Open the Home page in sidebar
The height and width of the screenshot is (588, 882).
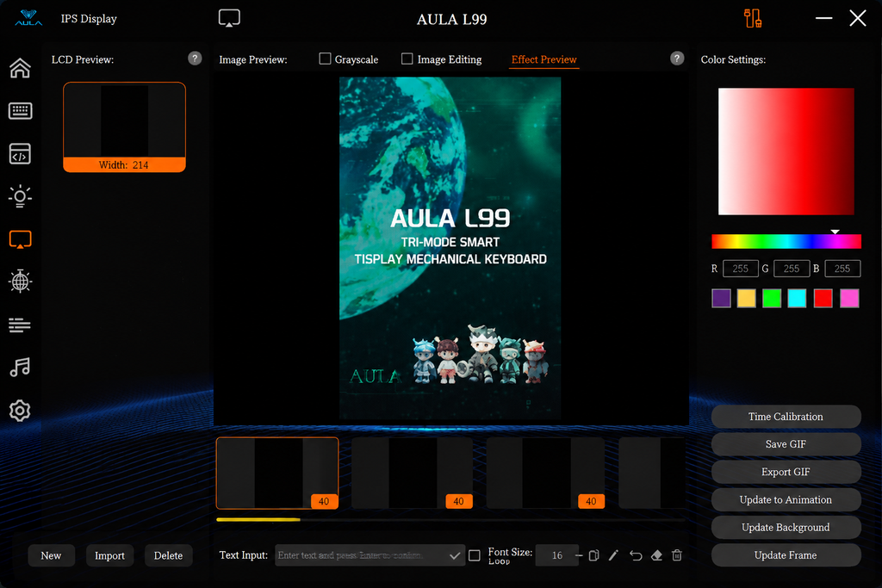click(x=21, y=68)
